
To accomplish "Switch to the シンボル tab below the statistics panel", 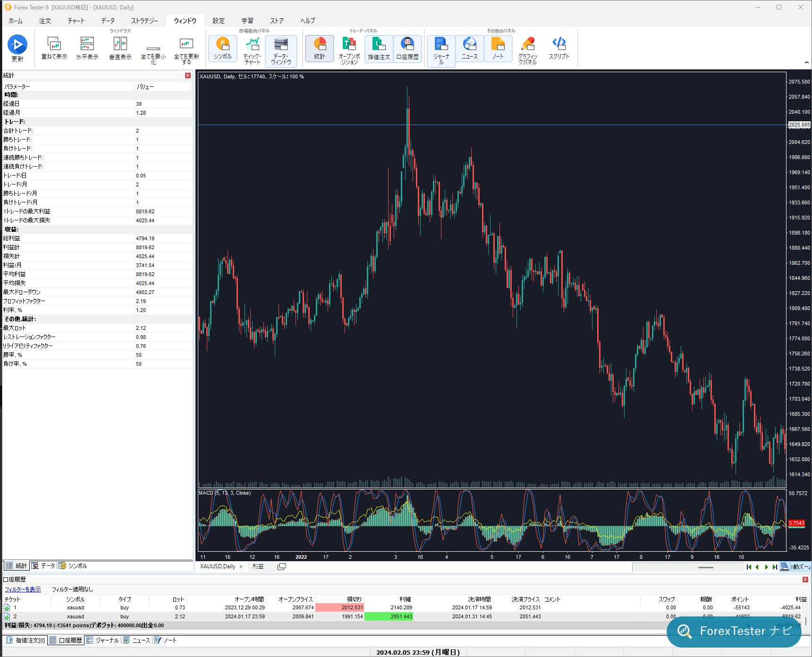I will pyautogui.click(x=73, y=565).
